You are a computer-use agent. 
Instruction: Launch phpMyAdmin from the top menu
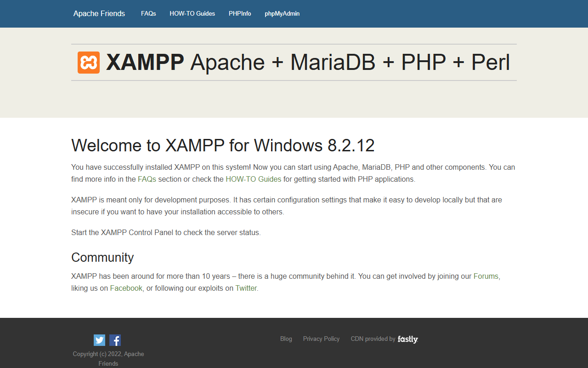[x=282, y=14]
